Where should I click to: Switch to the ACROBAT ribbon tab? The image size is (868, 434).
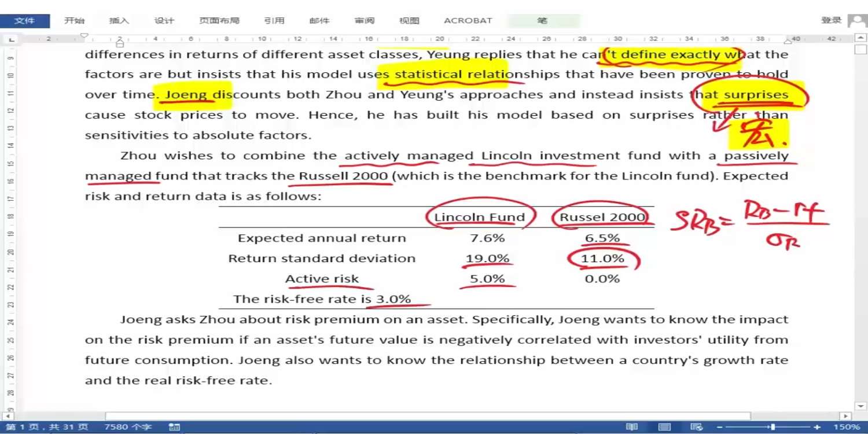pyautogui.click(x=468, y=20)
